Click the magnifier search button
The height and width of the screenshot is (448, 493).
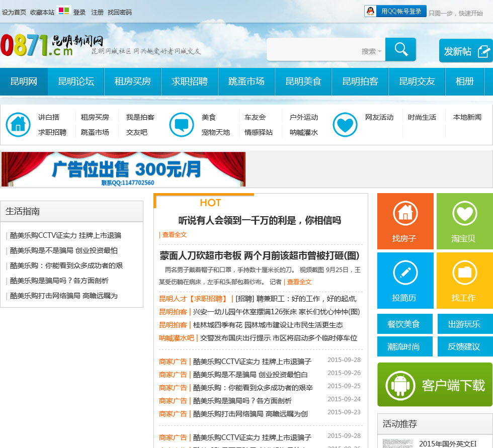point(400,49)
